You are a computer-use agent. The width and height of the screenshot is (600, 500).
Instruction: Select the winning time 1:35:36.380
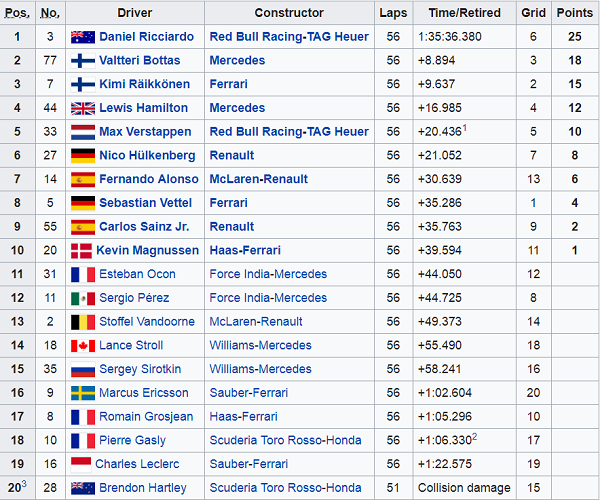point(450,37)
